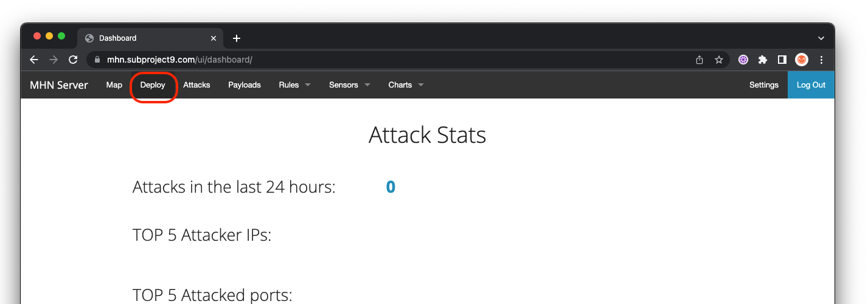Click the yellow minimize window button

point(49,36)
